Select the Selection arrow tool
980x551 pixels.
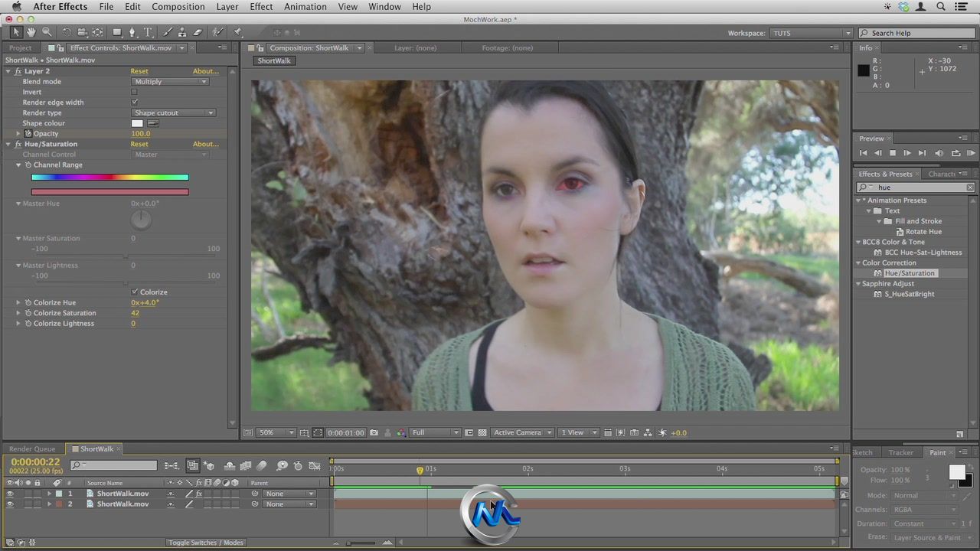point(15,32)
